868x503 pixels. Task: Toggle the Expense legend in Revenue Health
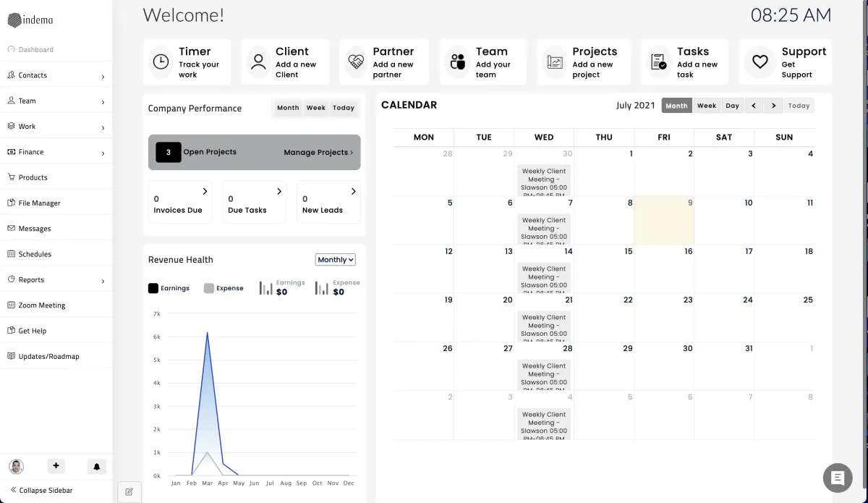pos(224,288)
